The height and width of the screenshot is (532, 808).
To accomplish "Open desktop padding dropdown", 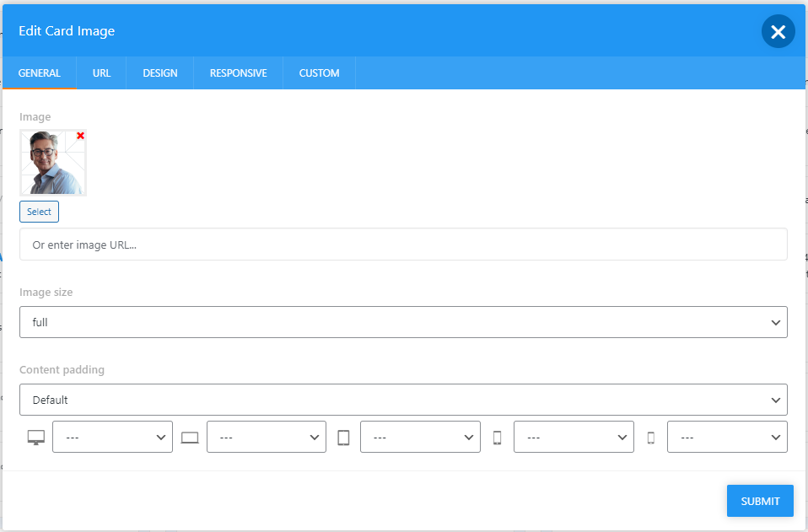I will point(112,437).
